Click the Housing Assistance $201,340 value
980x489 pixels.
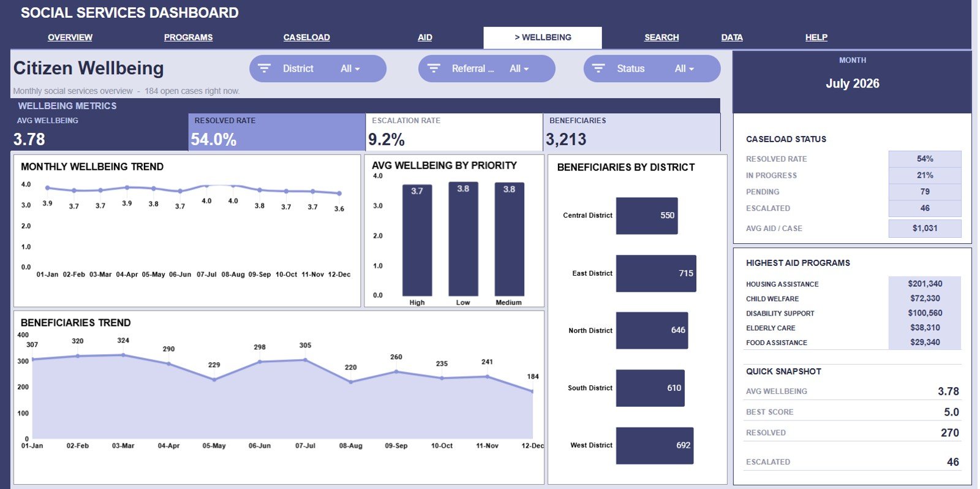(x=925, y=284)
